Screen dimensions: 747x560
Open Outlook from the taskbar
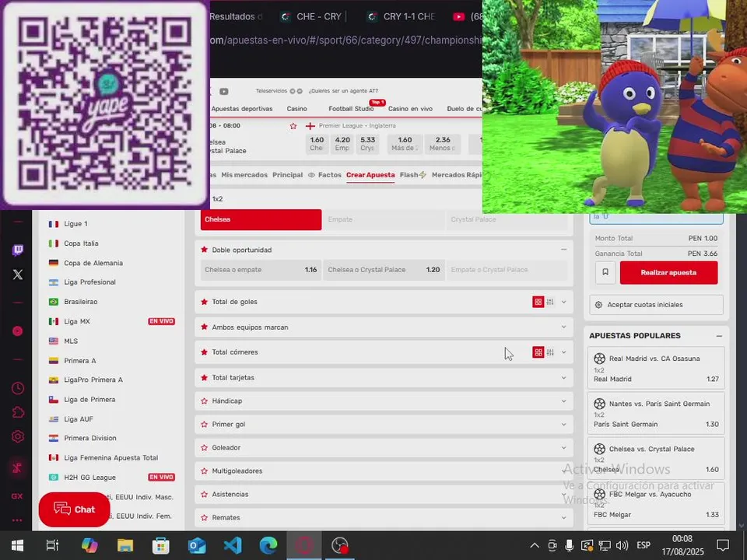(196, 545)
